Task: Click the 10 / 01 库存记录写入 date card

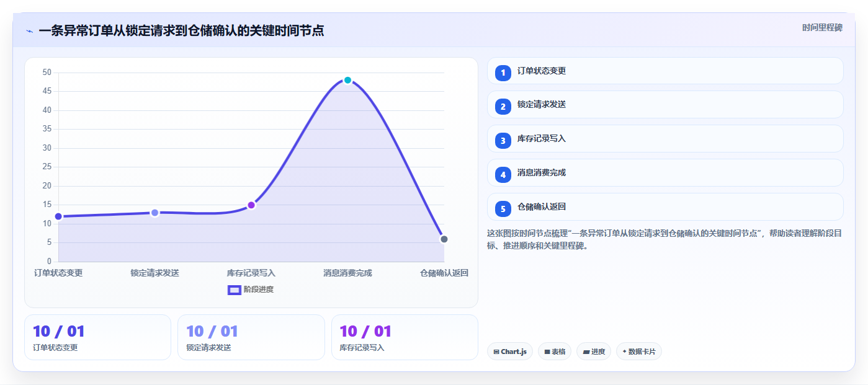Action: coord(405,337)
